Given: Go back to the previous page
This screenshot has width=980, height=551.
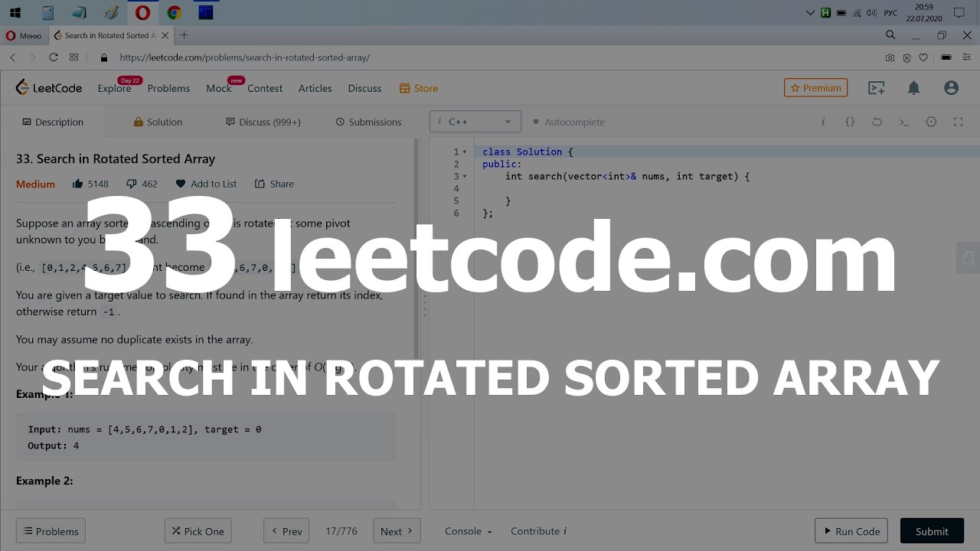Looking at the screenshot, I should [x=13, y=57].
